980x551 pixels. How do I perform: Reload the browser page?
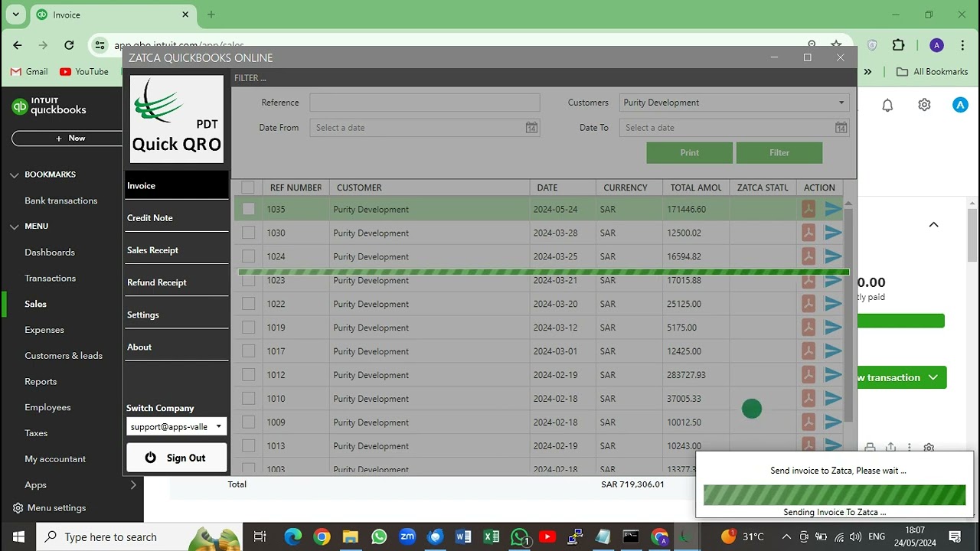click(x=69, y=45)
